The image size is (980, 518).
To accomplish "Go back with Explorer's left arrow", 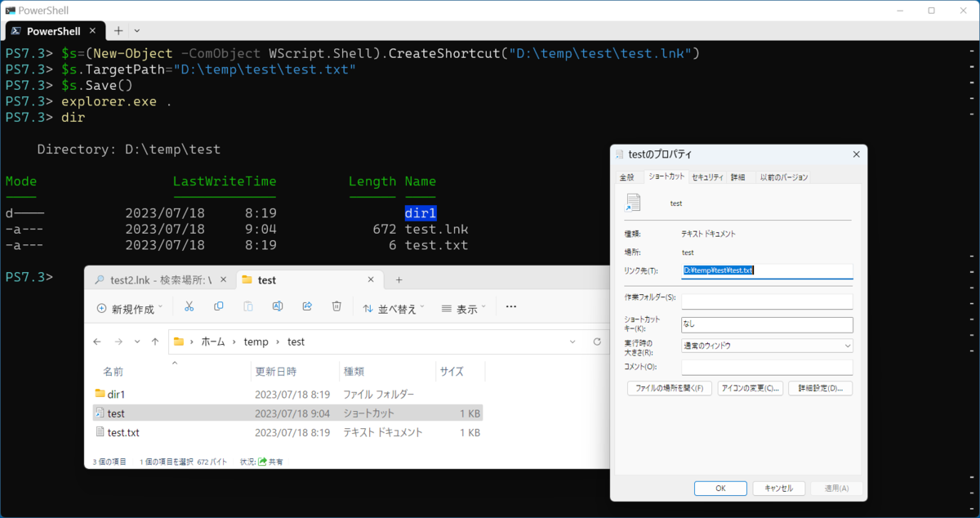I will [x=97, y=342].
